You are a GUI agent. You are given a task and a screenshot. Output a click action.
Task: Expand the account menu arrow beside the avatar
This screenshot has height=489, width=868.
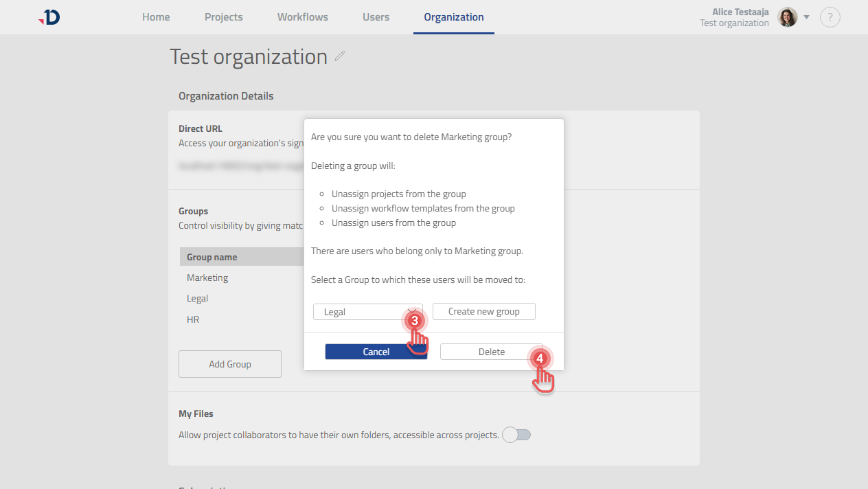point(806,17)
